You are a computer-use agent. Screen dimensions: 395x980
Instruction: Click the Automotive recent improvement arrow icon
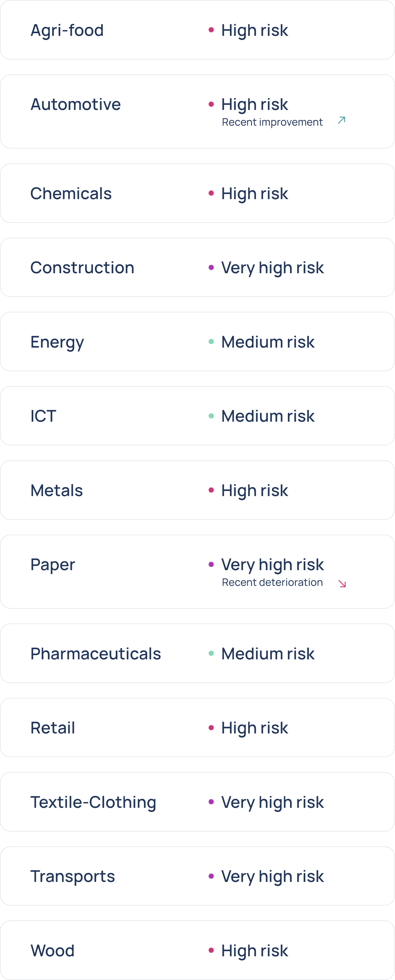point(341,121)
